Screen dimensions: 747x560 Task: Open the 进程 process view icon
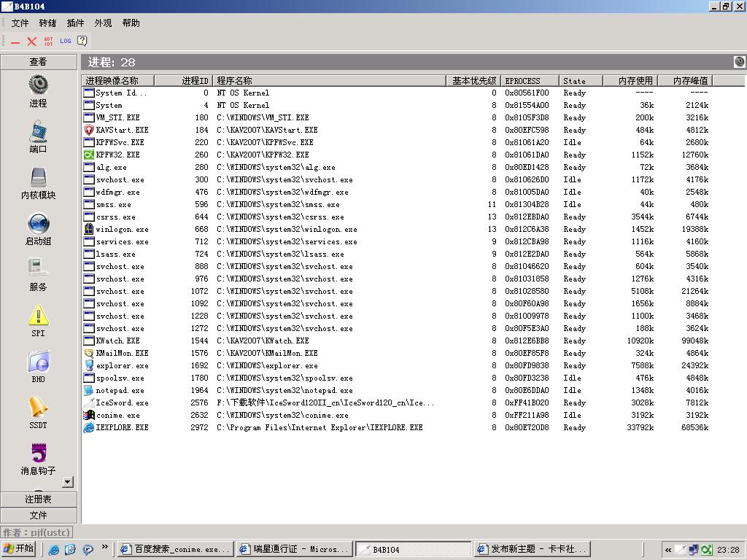(38, 85)
